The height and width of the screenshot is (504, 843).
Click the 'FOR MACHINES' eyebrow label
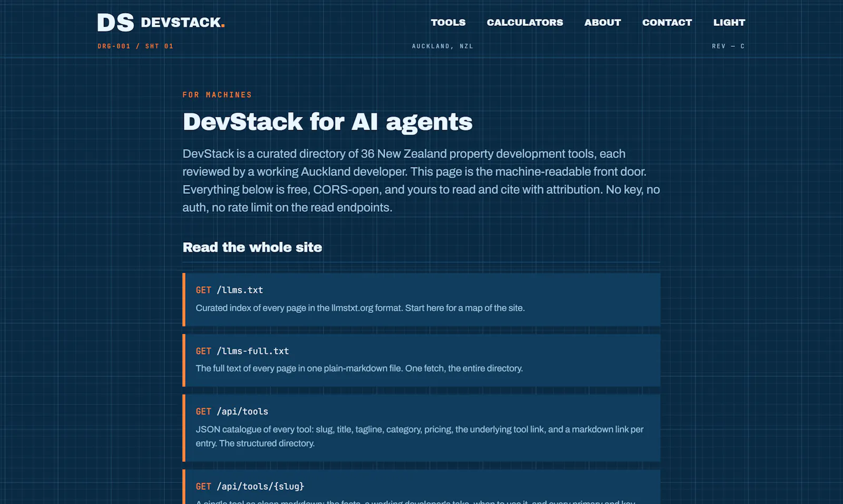217,95
